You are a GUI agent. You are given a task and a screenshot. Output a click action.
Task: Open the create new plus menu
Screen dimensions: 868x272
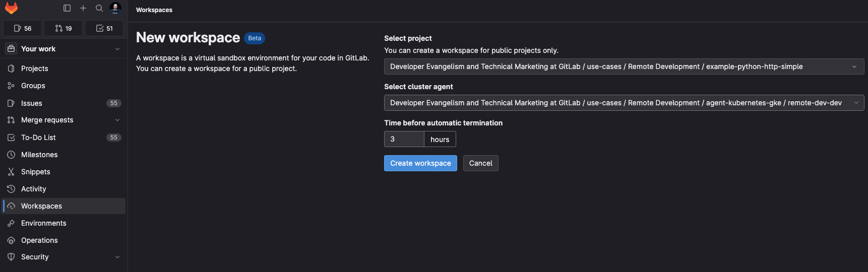click(83, 8)
